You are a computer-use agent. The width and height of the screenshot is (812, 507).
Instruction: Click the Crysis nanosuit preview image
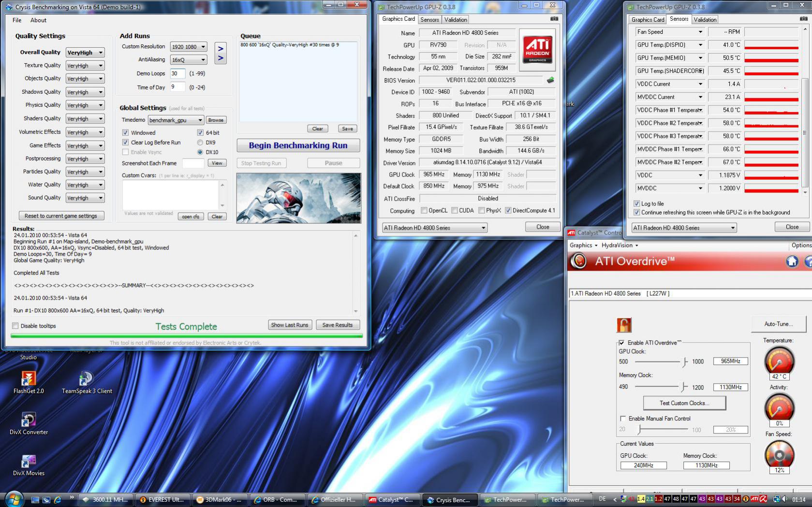298,198
